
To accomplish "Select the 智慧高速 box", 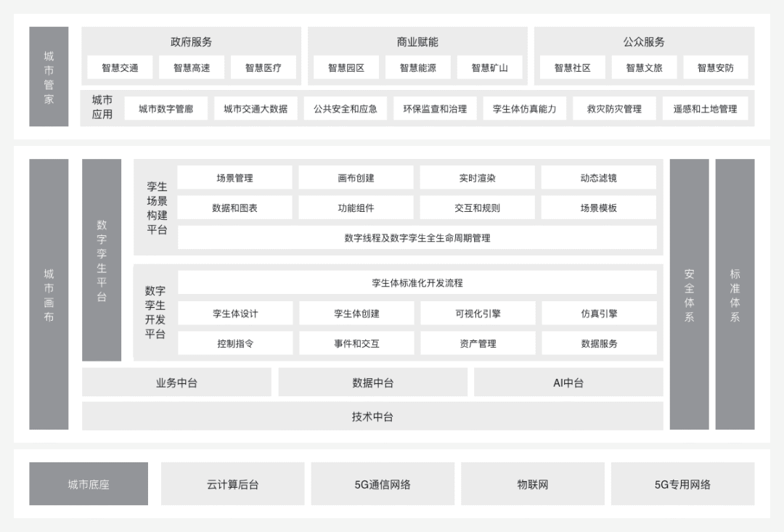I will pos(192,67).
